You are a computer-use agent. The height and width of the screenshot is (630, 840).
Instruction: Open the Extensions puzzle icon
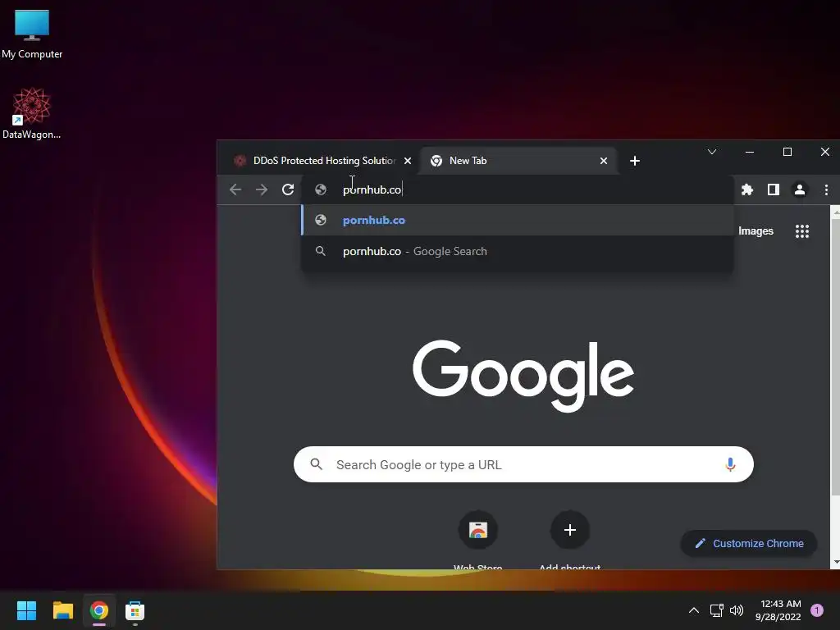(x=746, y=189)
